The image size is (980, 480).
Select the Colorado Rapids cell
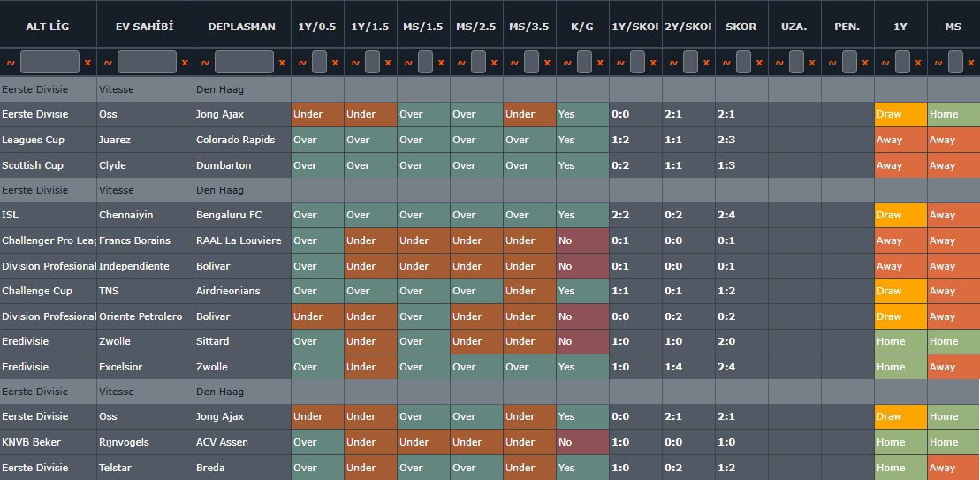tap(242, 140)
